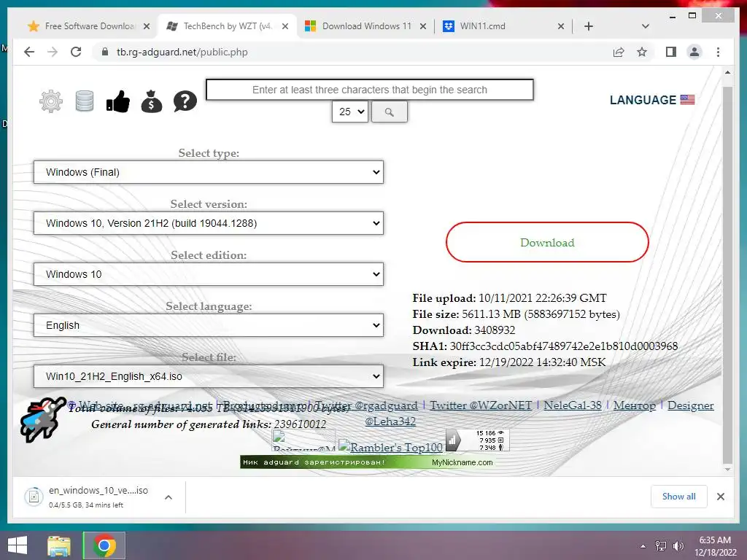Viewport: 747px width, 560px height.
Task: Click the green Download button
Action: click(547, 242)
